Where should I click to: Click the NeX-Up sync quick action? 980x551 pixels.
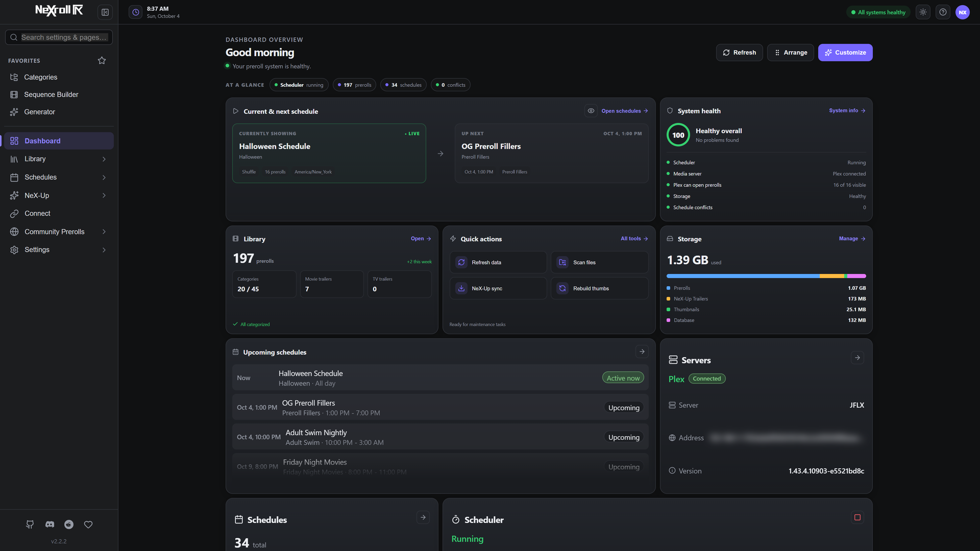(498, 288)
